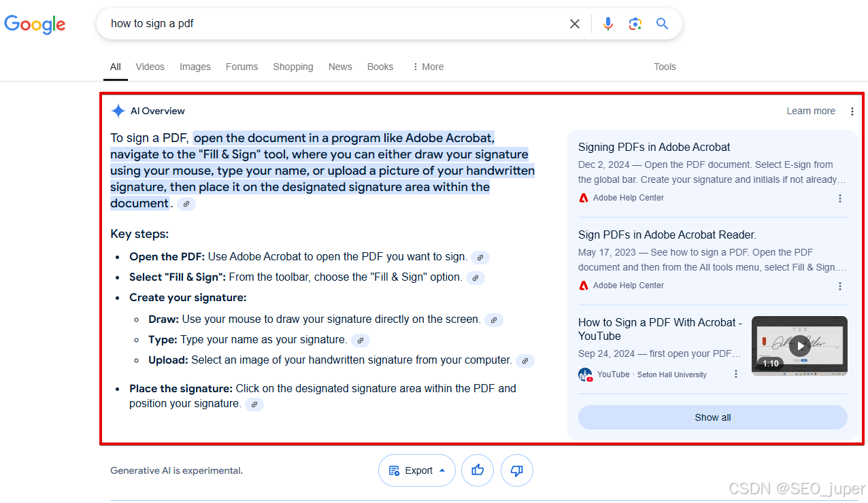Open source link icon for Type step

(361, 341)
